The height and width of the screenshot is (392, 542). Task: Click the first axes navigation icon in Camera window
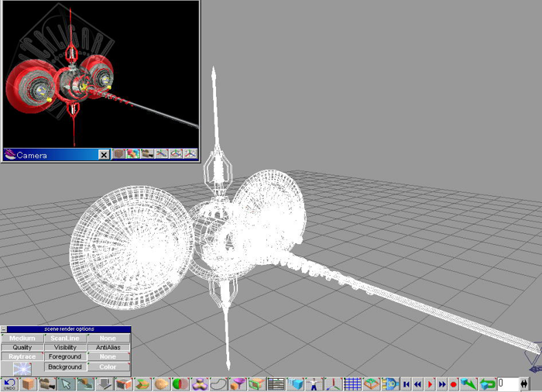click(161, 154)
